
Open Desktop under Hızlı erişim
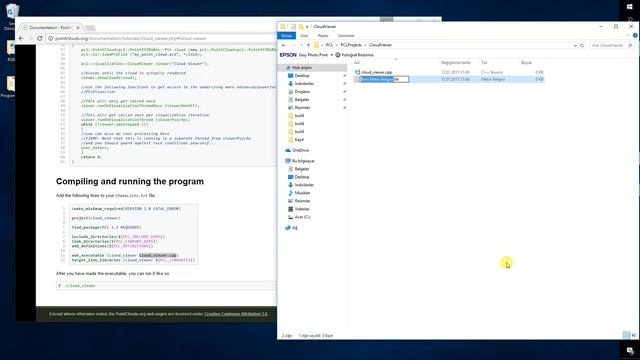tap(302, 76)
